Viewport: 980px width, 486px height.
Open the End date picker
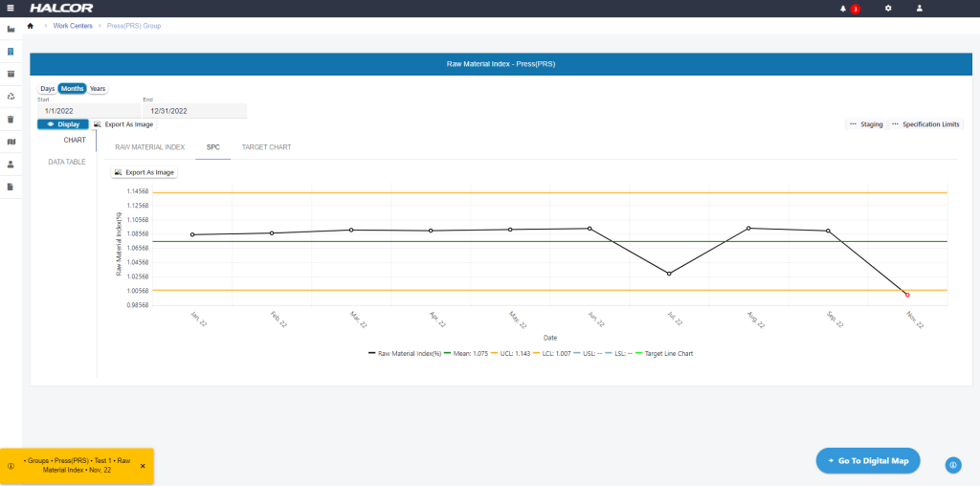194,111
